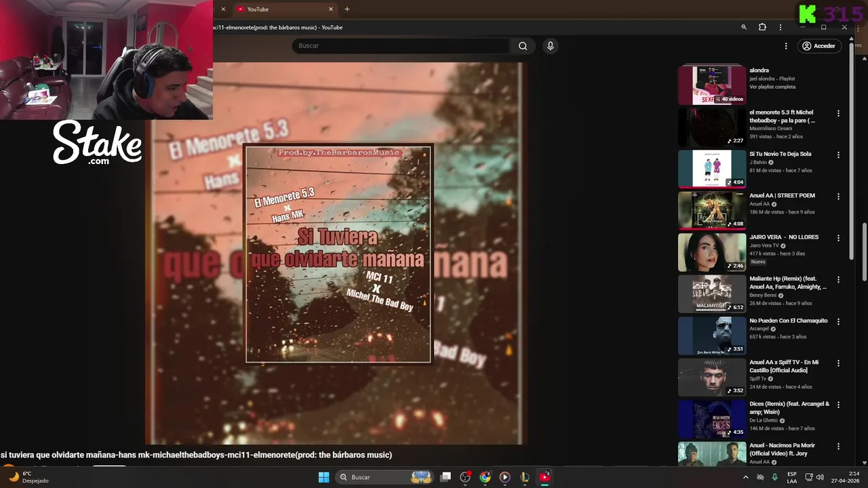Open the red YouTube taskbar app

pyautogui.click(x=545, y=477)
